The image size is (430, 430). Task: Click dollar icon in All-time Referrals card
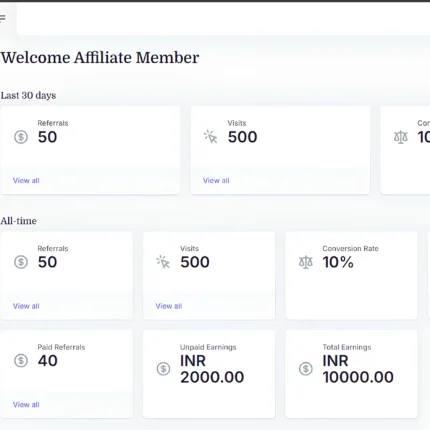[x=21, y=262]
